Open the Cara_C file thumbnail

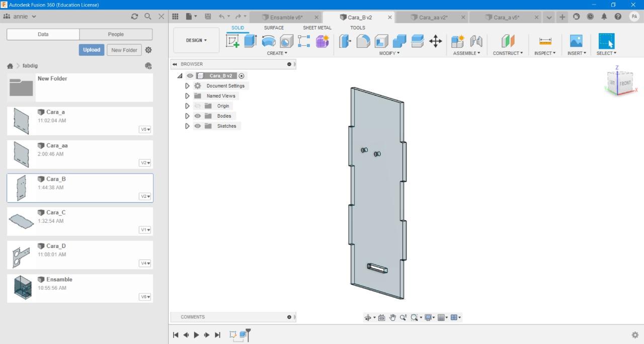click(21, 221)
